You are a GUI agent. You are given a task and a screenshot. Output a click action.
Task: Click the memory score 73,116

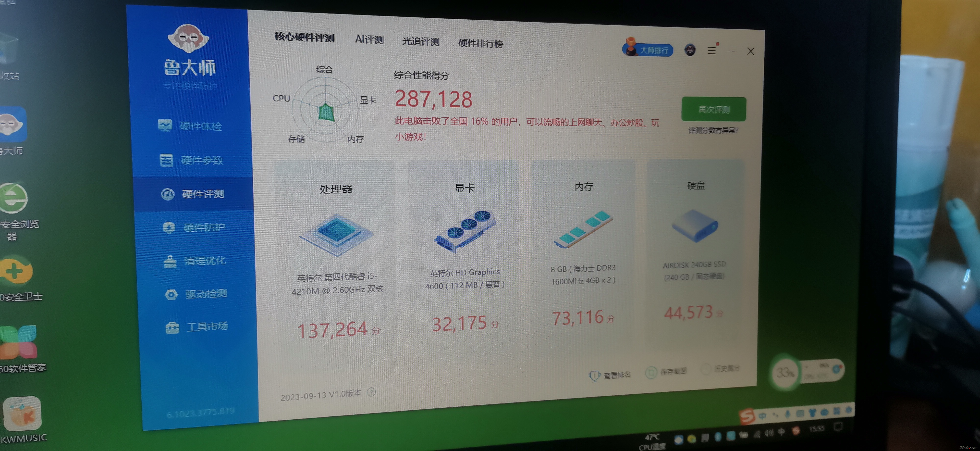pyautogui.click(x=578, y=317)
